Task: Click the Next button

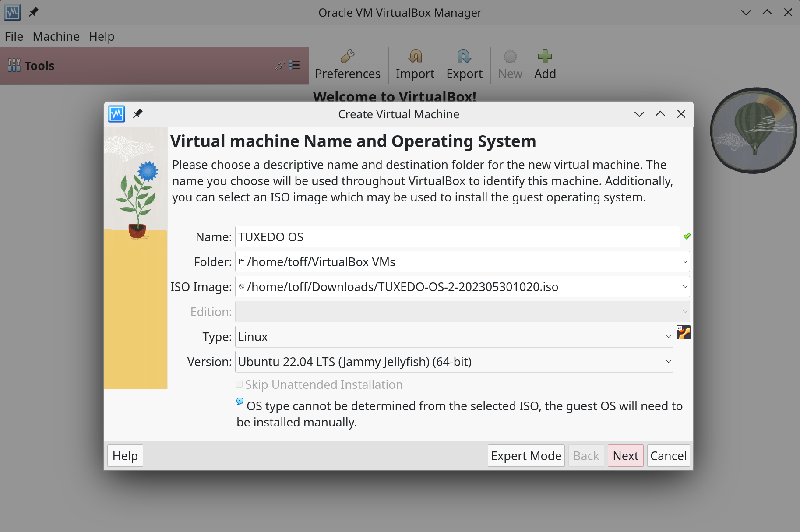Action: 625,456
